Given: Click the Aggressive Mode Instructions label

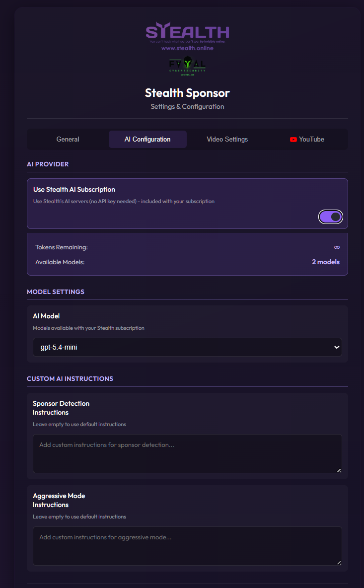Looking at the screenshot, I should tap(59, 500).
